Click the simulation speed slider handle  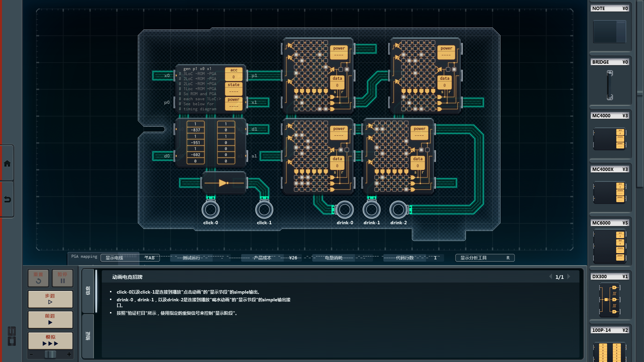coord(50,354)
